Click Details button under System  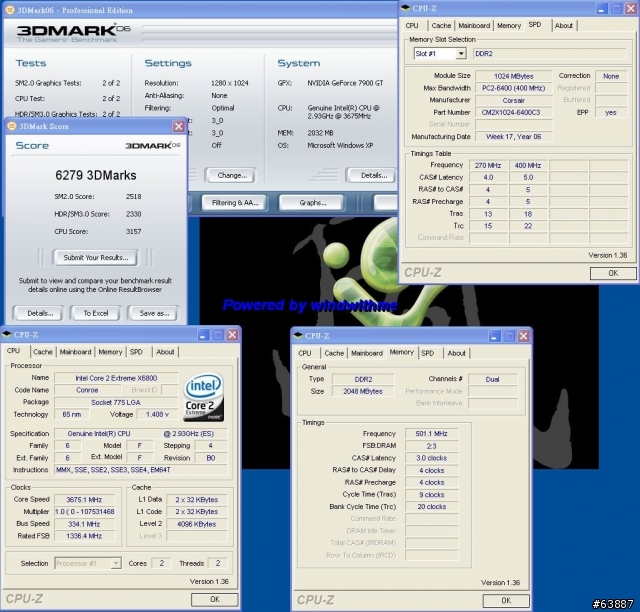(373, 176)
